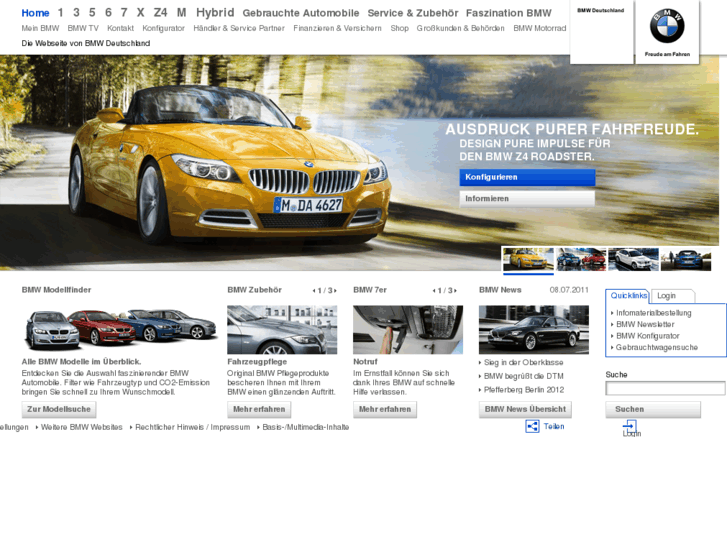Select the blue and red cars slide thumbnail
This screenshot has height=545, width=727.
click(x=581, y=259)
